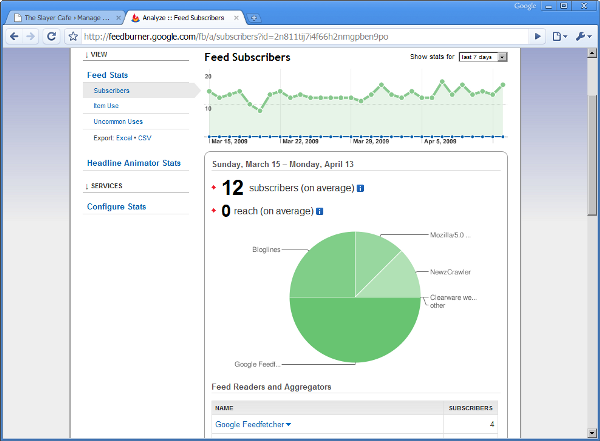Open Uncommon Uses stats
The image size is (600, 441).
118,121
